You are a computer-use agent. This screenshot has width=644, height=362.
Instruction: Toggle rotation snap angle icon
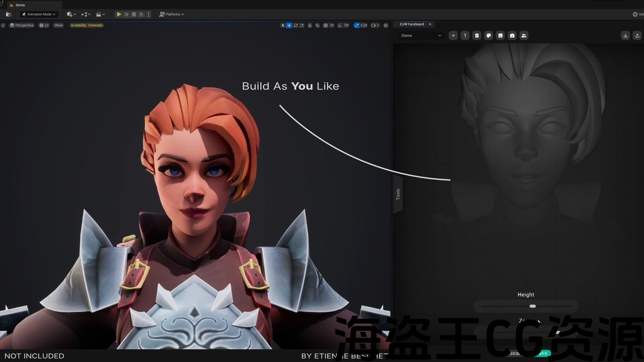click(340, 25)
